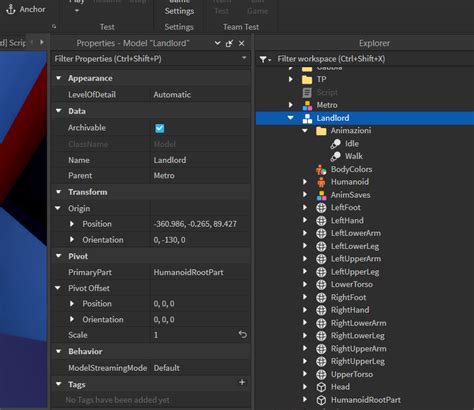This screenshot has height=410, width=474.
Task: Expand the TP folder
Action: click(291, 79)
